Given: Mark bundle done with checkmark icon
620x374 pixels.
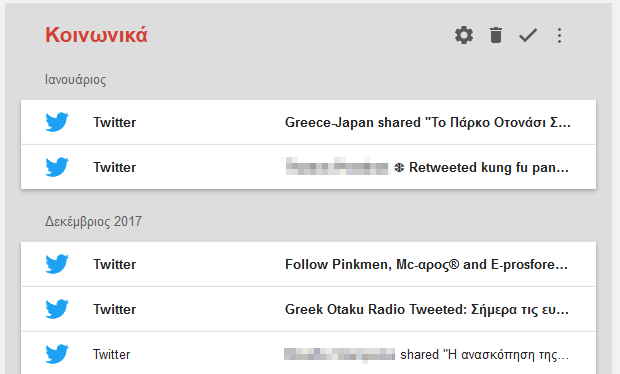Looking at the screenshot, I should (528, 35).
